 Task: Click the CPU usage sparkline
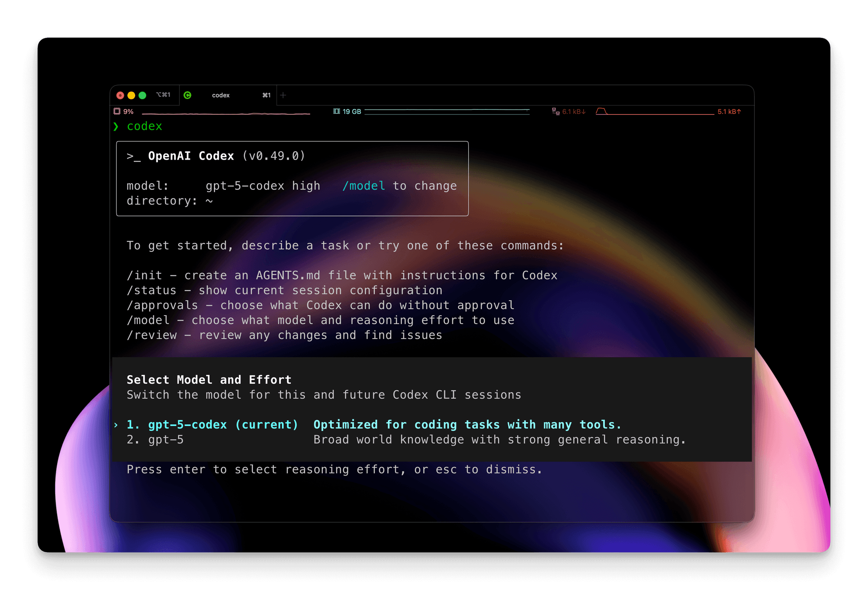pyautogui.click(x=226, y=113)
